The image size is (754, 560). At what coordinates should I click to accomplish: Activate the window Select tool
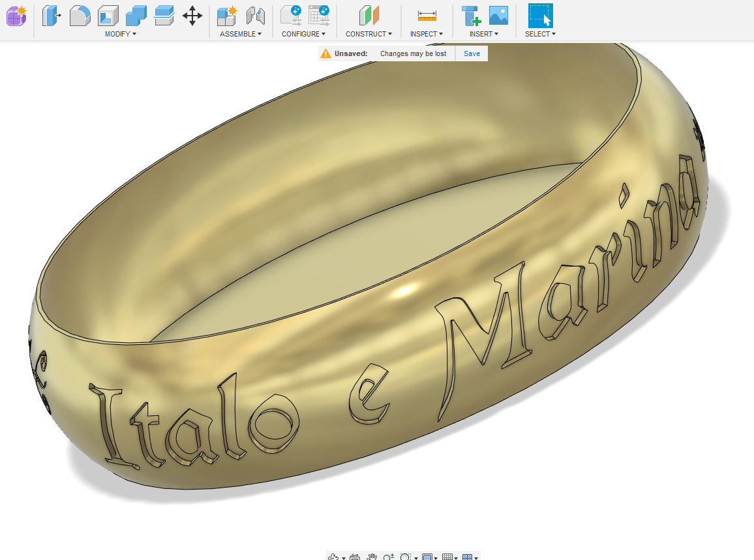coord(540,15)
